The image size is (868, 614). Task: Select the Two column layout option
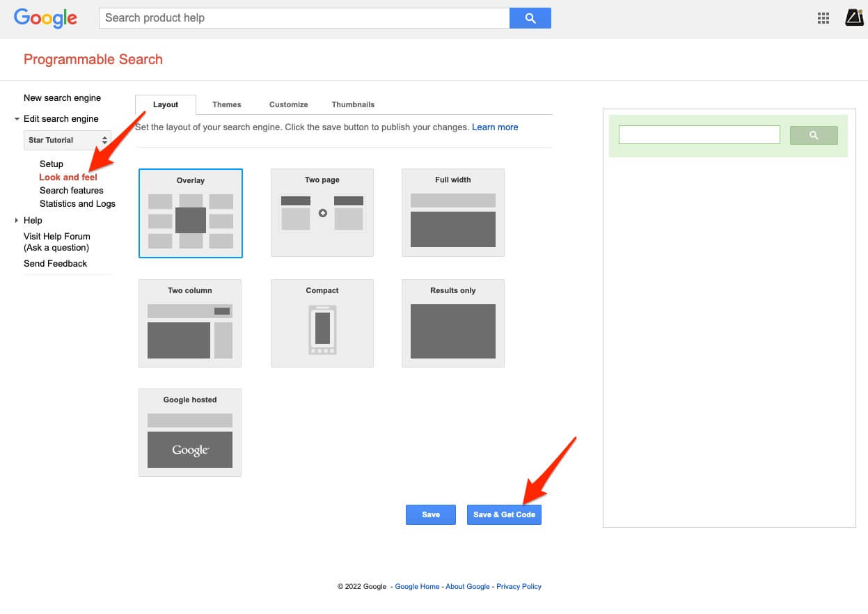189,323
